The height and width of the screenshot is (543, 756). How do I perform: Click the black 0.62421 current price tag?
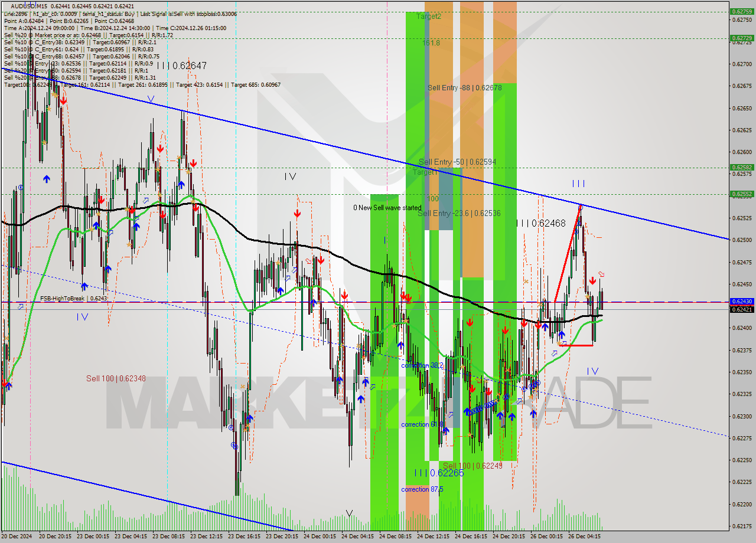point(741,309)
